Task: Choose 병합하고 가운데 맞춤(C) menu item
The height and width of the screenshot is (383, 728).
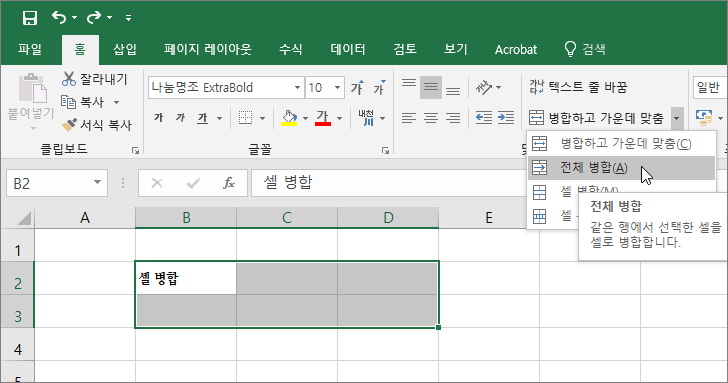Action: 621,144
